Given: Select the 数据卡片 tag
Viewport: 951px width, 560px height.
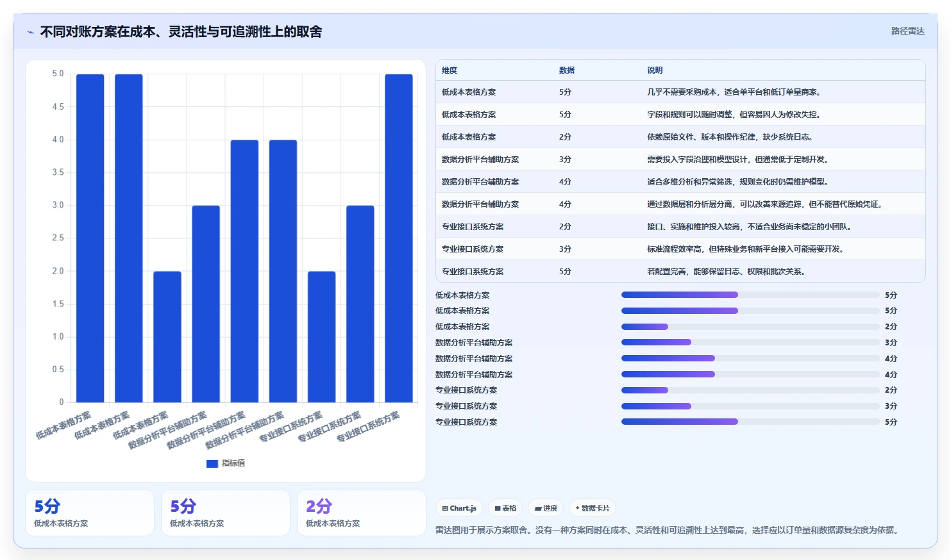Looking at the screenshot, I should click(x=593, y=508).
